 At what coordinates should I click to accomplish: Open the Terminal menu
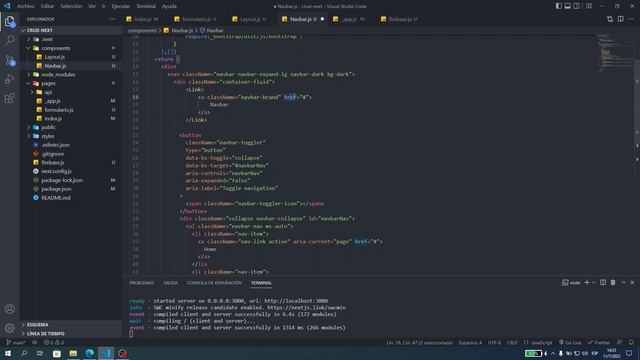[x=146, y=6]
